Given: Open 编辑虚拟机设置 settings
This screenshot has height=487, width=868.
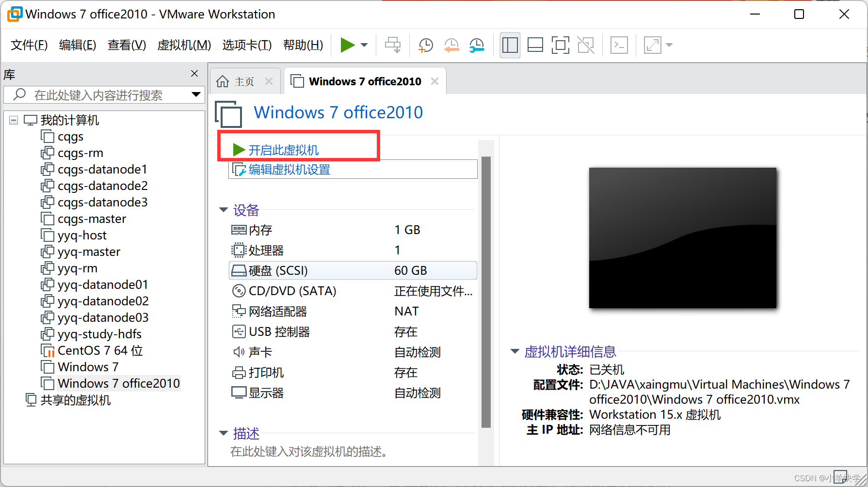Looking at the screenshot, I should click(289, 169).
